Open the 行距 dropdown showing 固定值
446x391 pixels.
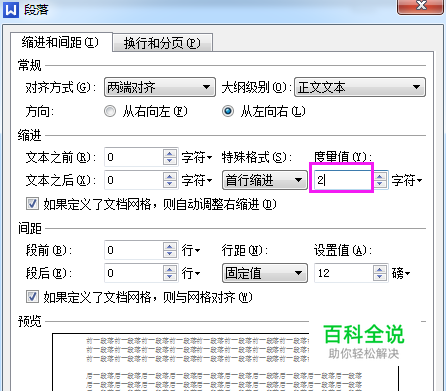(x=265, y=273)
